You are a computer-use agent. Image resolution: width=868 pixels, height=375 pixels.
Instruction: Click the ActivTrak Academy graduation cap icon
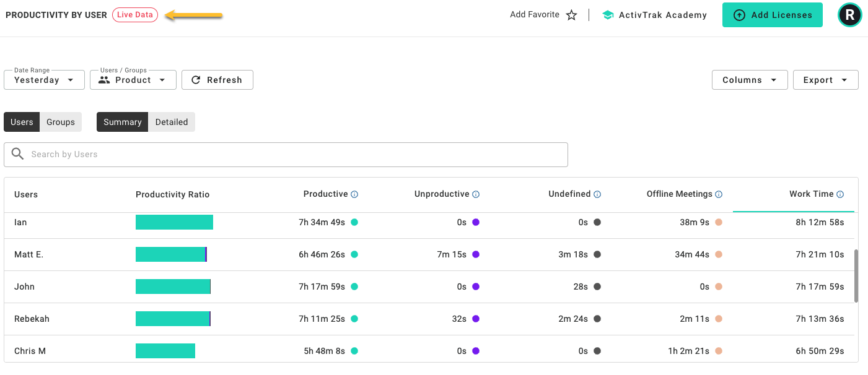[608, 15]
